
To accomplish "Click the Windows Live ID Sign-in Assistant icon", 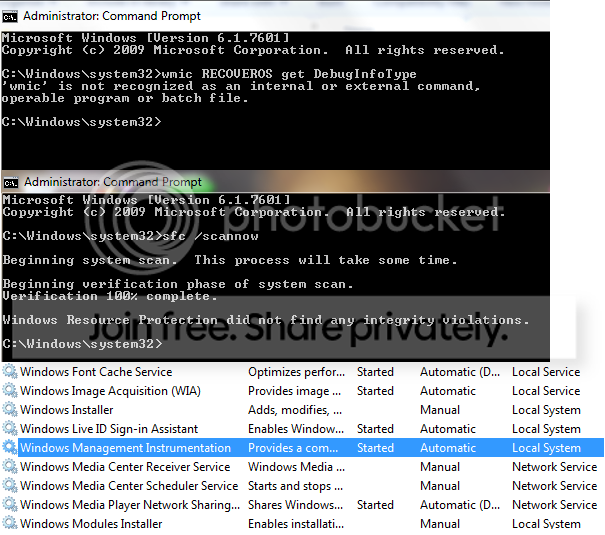I will tap(10, 429).
